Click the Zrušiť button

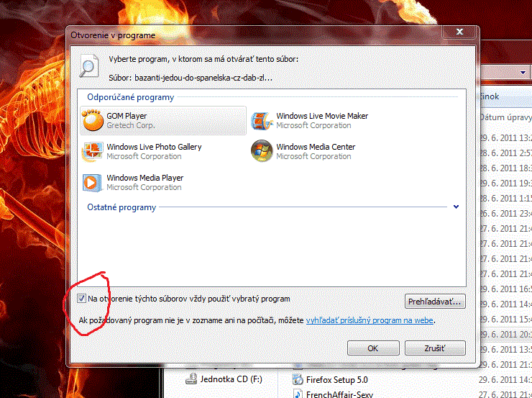click(435, 348)
